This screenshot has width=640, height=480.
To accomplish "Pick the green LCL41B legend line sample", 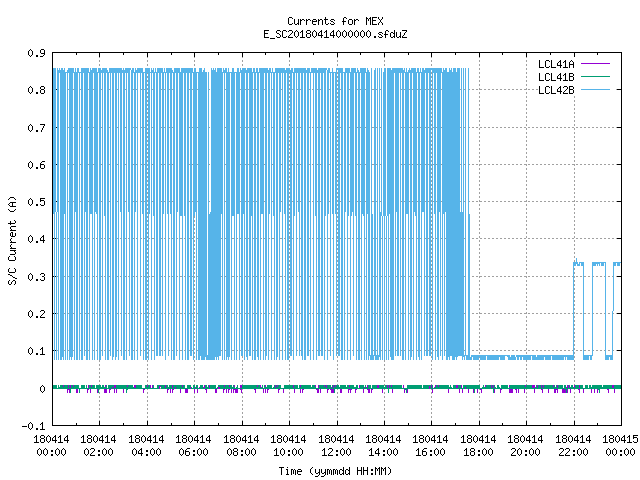I will coord(595,76).
